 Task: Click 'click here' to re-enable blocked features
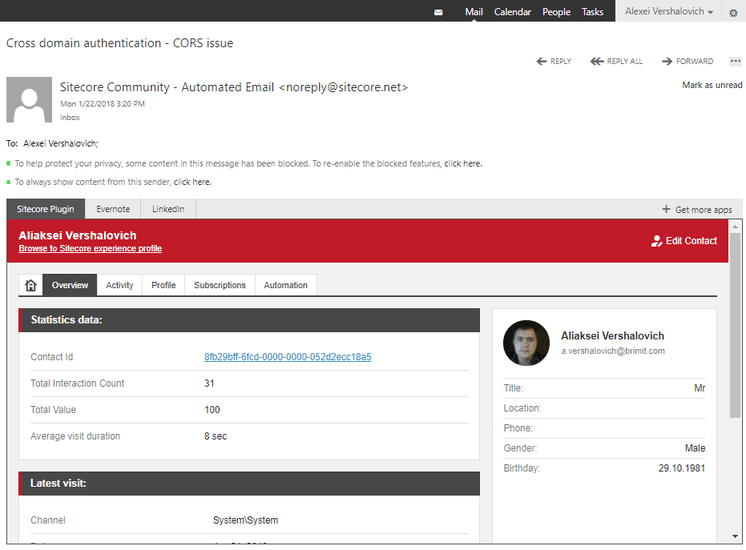(x=463, y=164)
